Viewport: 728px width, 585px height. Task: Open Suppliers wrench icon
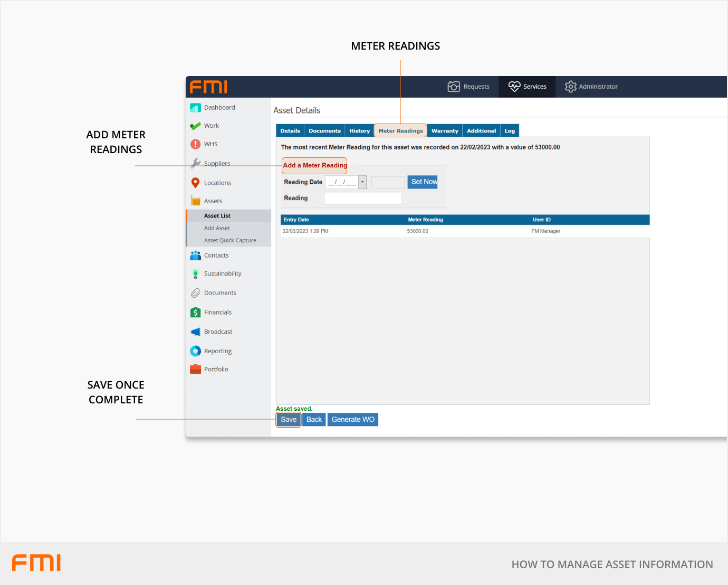tap(195, 164)
